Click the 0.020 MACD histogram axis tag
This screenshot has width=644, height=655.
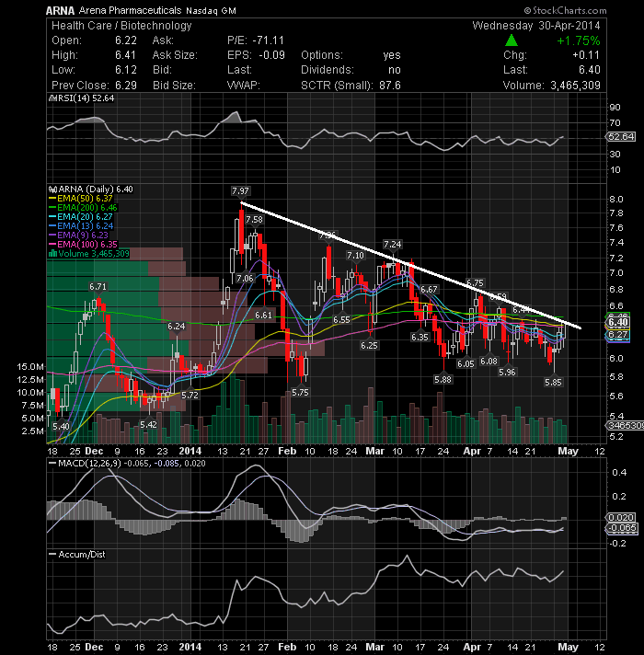[x=621, y=518]
